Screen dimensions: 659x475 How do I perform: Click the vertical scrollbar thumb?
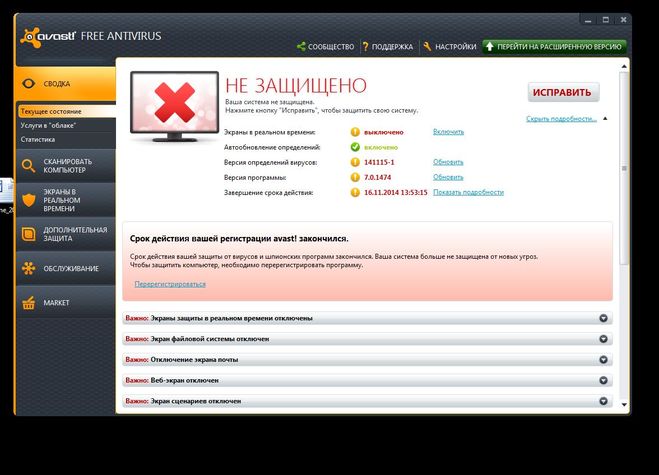[624, 168]
